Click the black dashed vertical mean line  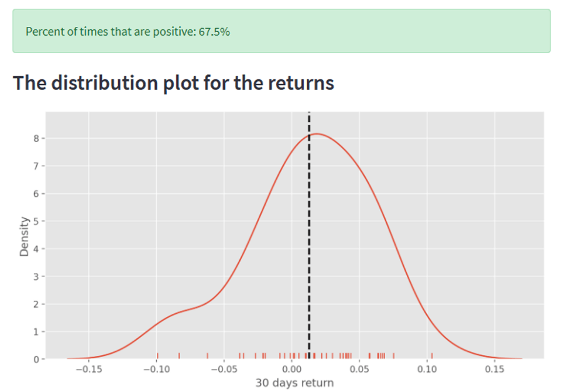pos(309,250)
